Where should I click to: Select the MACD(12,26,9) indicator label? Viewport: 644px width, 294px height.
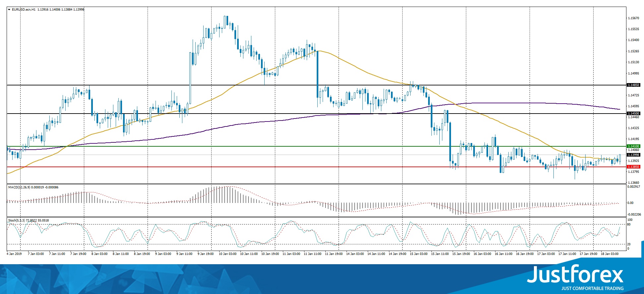[19, 187]
